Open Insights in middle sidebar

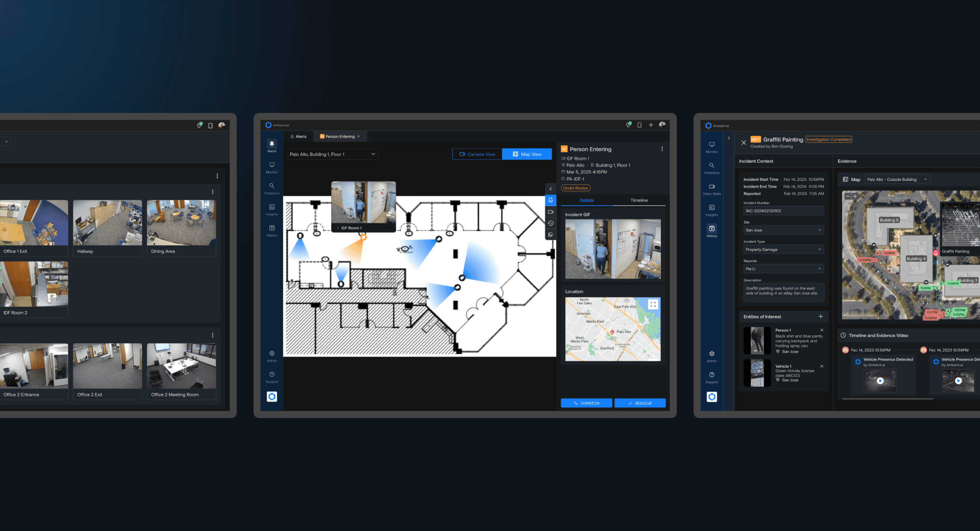tap(272, 209)
